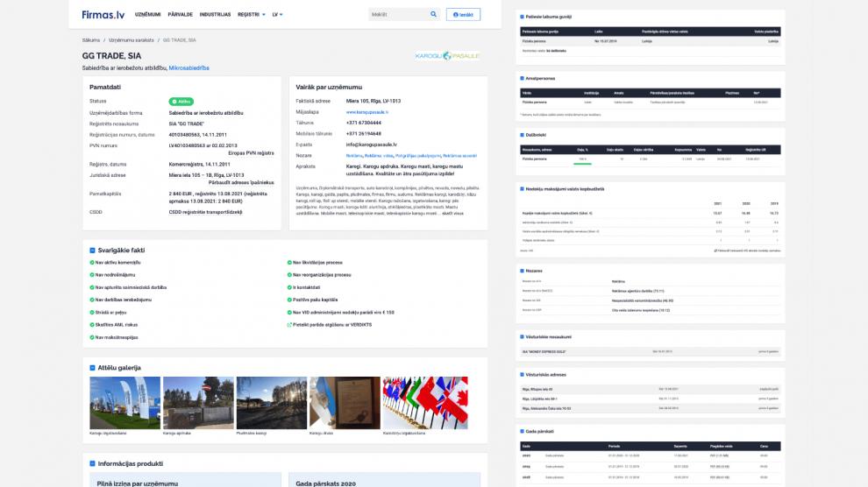Go to the Industrijas menu item

[215, 15]
